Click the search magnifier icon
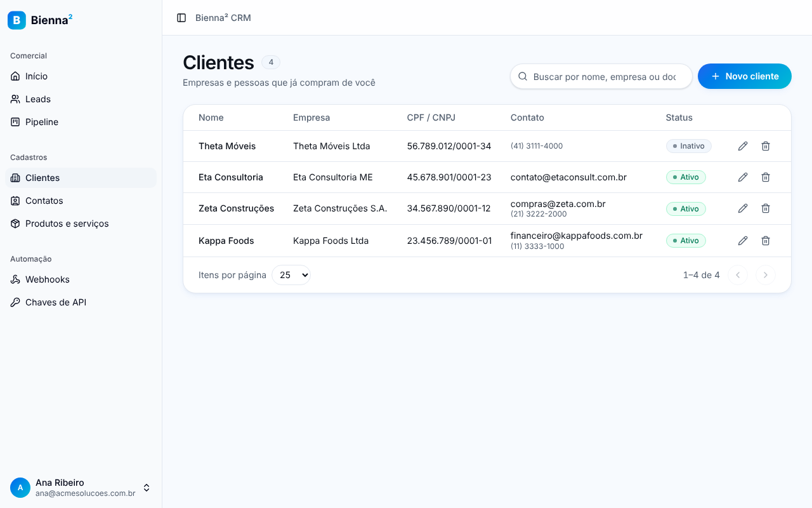The width and height of the screenshot is (812, 508). 523,76
